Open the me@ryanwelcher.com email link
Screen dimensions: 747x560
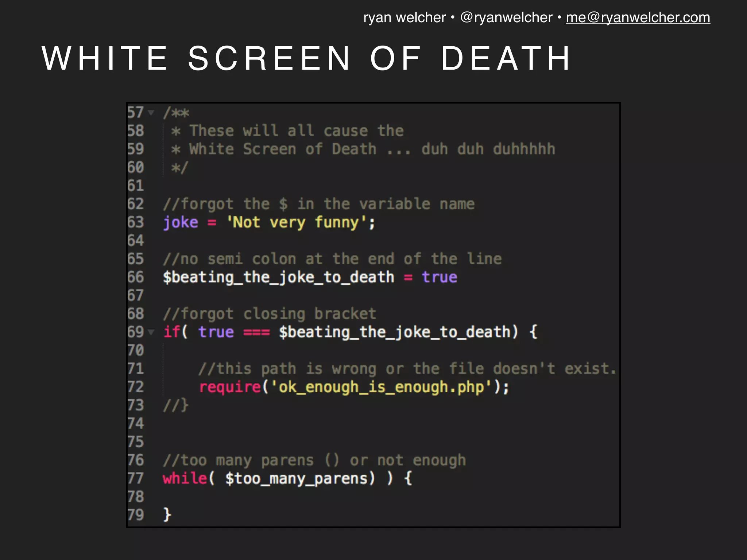(638, 17)
